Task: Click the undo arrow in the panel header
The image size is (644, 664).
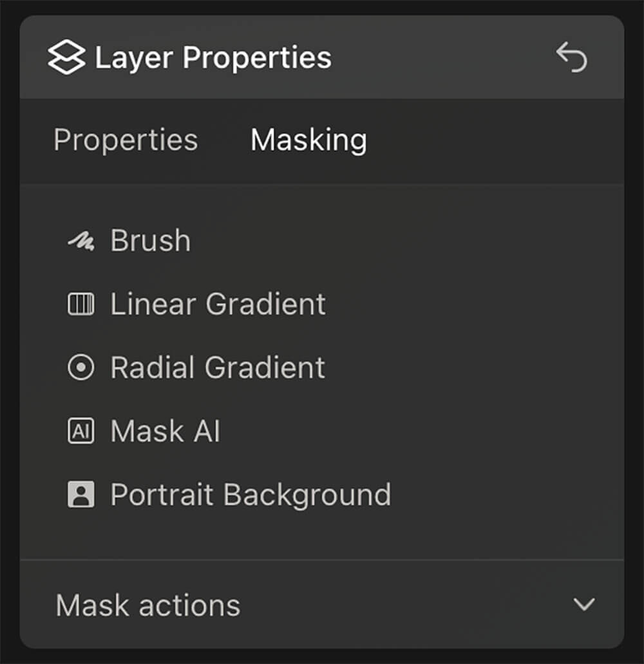Action: point(572,58)
